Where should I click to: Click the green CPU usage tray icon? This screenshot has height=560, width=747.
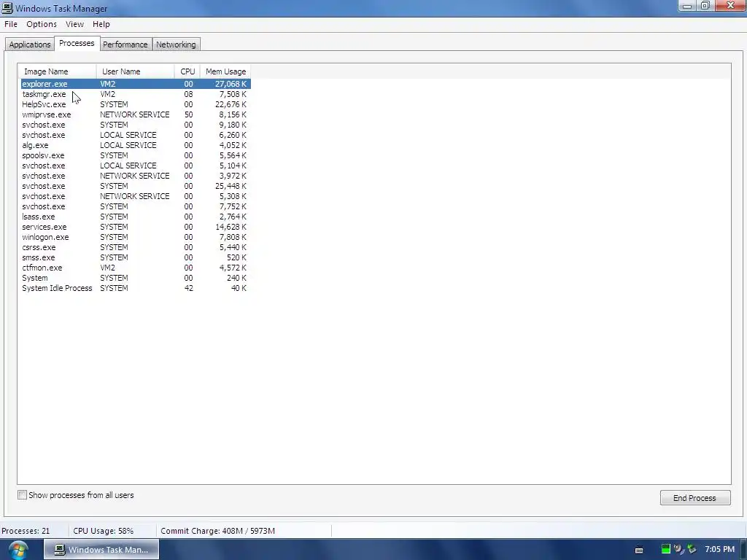pyautogui.click(x=665, y=549)
